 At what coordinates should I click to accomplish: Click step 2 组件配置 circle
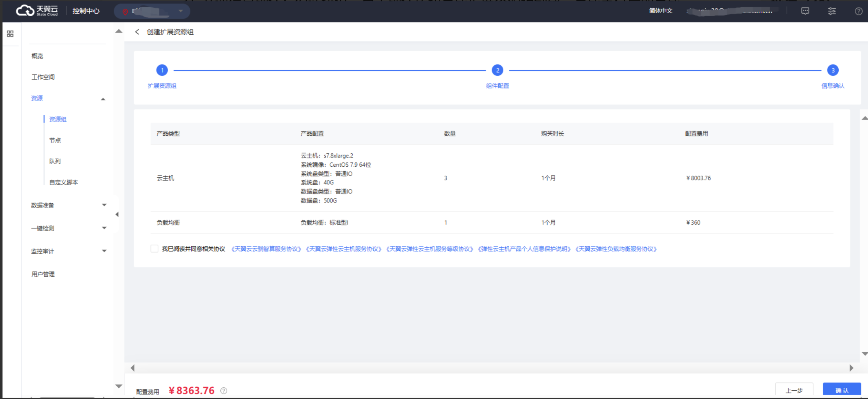[497, 70]
